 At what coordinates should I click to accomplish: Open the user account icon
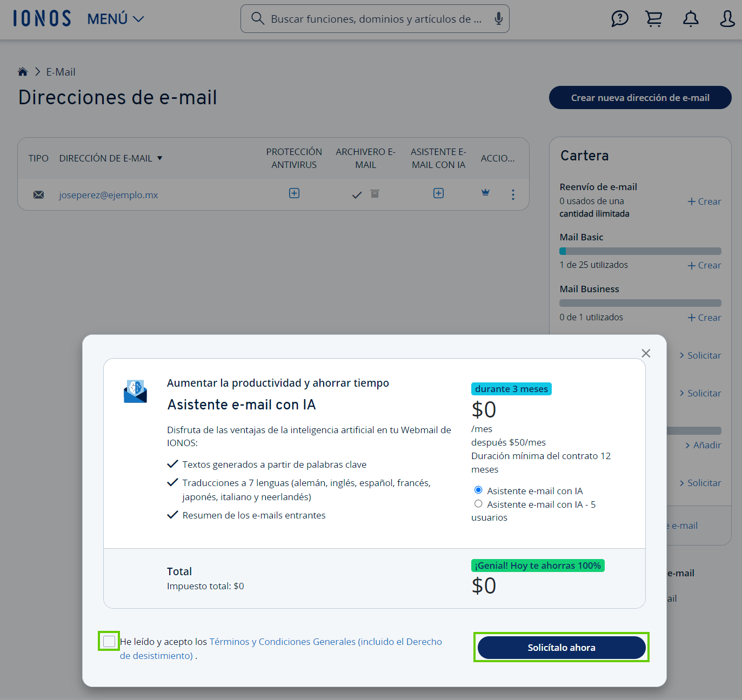pos(727,19)
